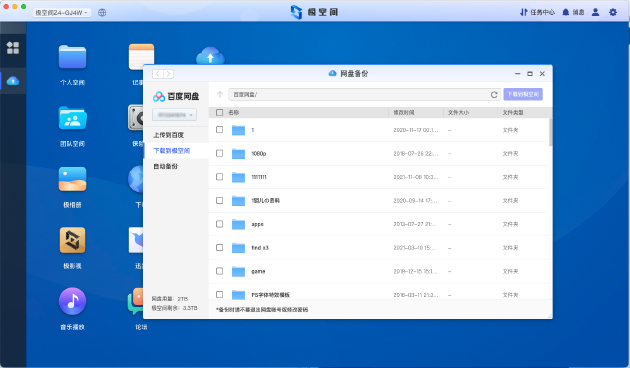Go back with the left arrow
Image resolution: width=630 pixels, height=368 pixels.
[x=158, y=74]
